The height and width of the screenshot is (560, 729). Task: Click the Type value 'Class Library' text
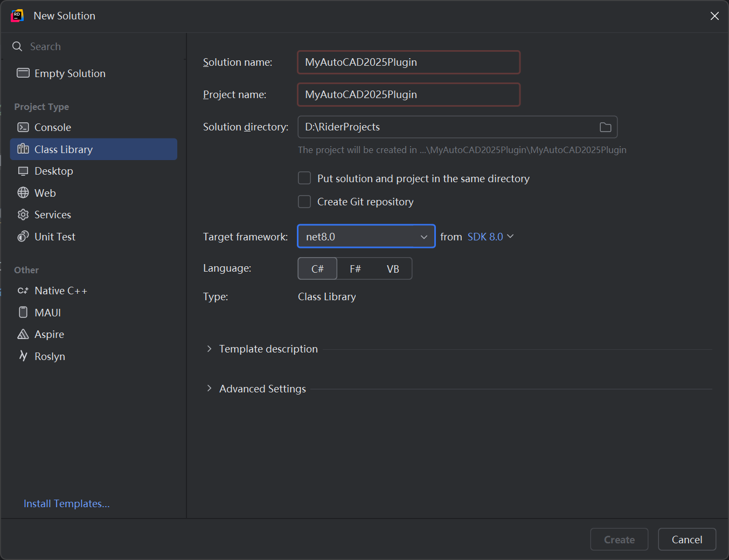pos(327,296)
